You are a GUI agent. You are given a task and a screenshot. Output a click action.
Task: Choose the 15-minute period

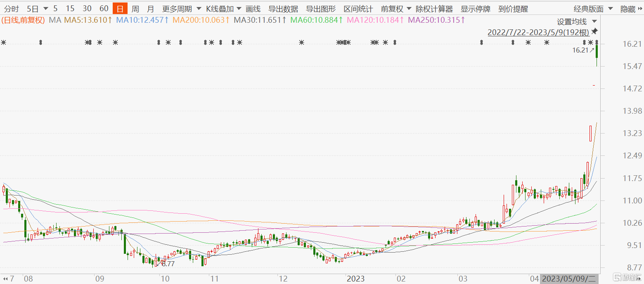(70, 9)
